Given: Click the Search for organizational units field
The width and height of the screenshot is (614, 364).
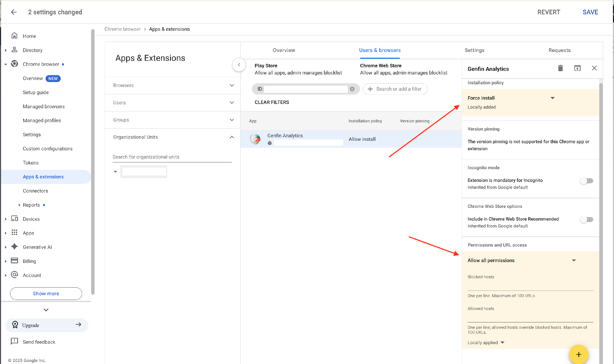Looking at the screenshot, I should coord(172,157).
